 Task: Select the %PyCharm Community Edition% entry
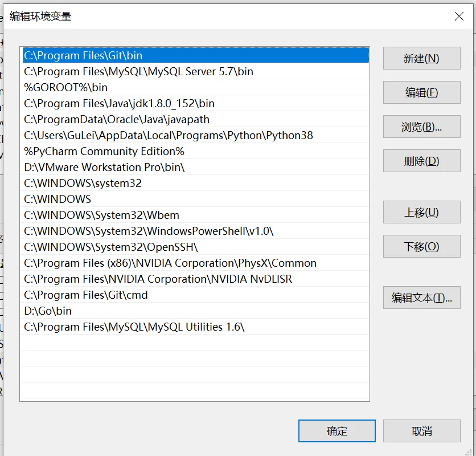[196, 151]
